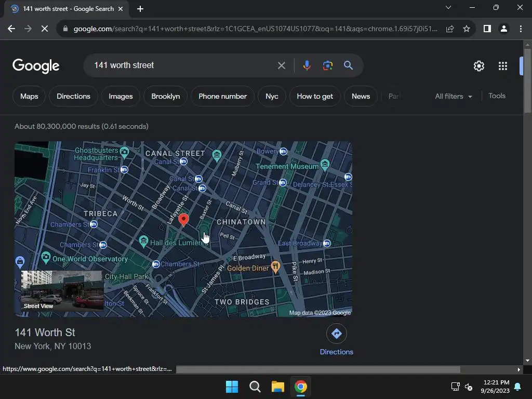This screenshot has height=399, width=532.
Task: Click the Bowery subway station icon
Action: click(283, 152)
